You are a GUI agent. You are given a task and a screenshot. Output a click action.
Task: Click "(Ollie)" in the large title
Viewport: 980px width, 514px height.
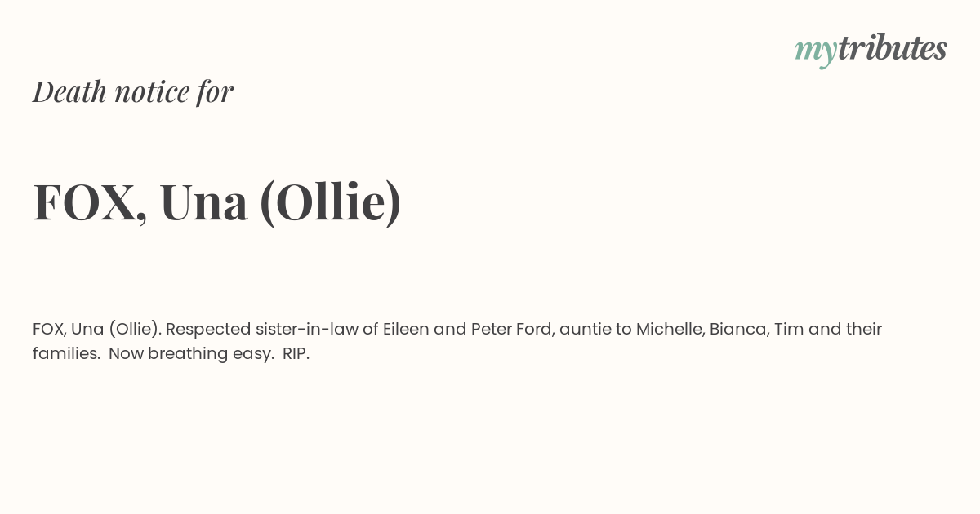(x=331, y=202)
